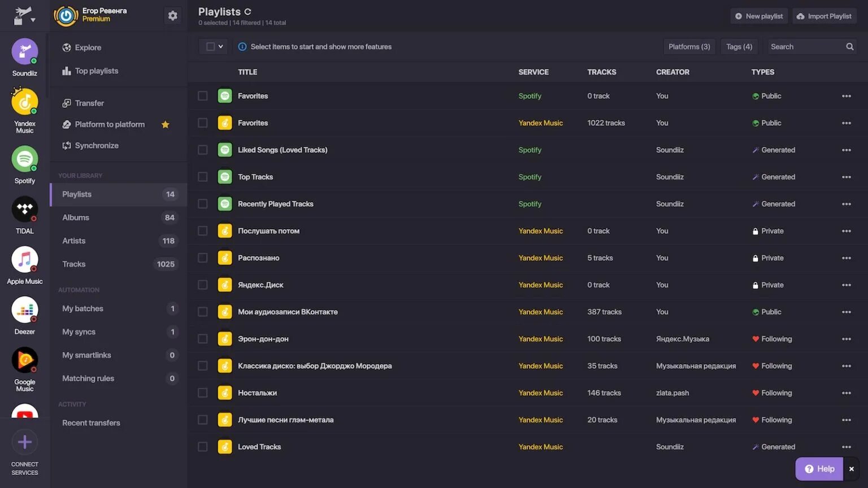This screenshot has height=488, width=868.
Task: Open My syncs automation page
Action: (119, 332)
